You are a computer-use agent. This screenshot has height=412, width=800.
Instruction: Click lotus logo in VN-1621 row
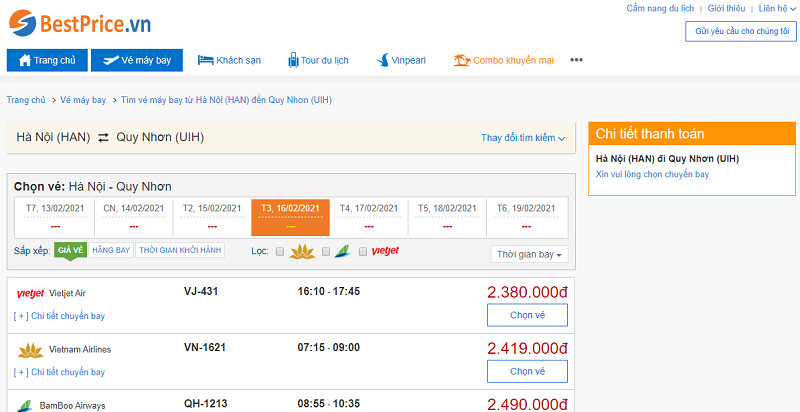pyautogui.click(x=31, y=350)
